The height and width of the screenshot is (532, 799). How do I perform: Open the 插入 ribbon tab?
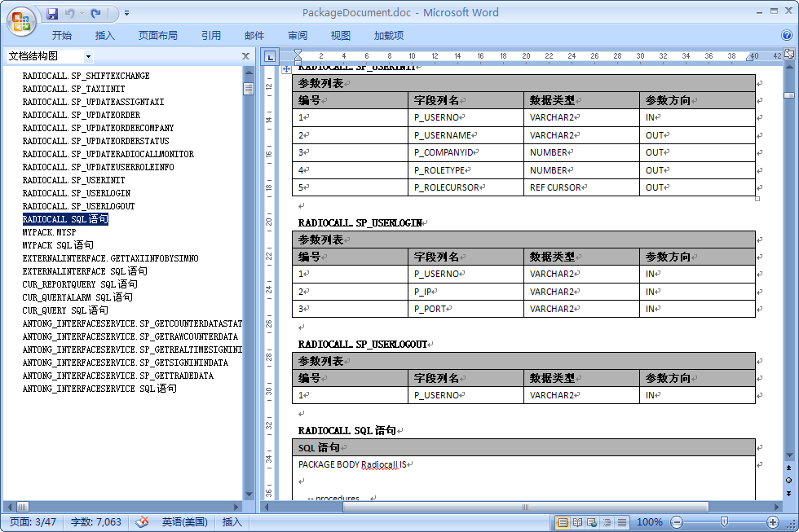[x=105, y=36]
